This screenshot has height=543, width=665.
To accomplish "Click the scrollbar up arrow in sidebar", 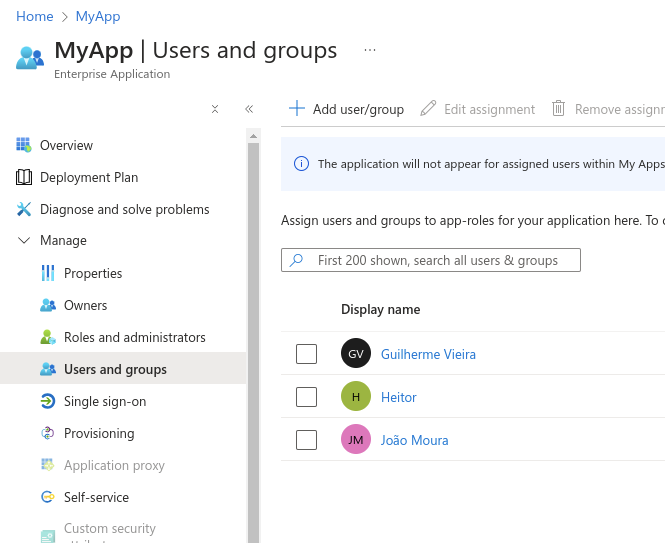I will point(253,136).
